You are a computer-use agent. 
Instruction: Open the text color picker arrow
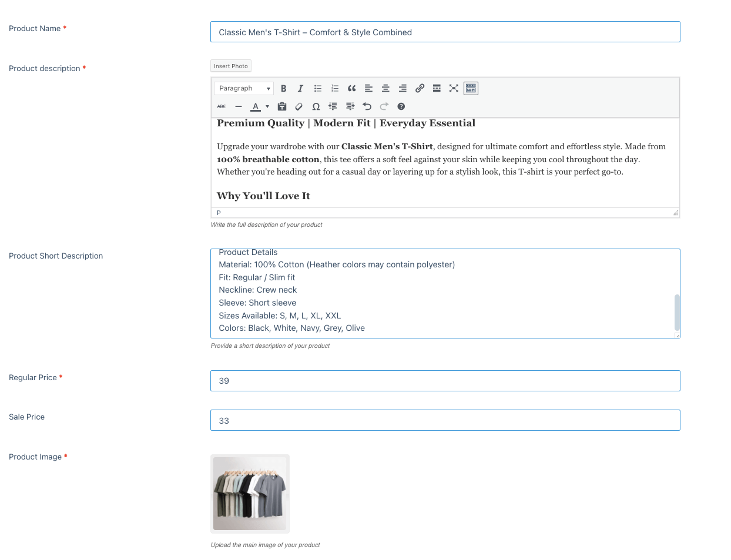click(x=267, y=106)
